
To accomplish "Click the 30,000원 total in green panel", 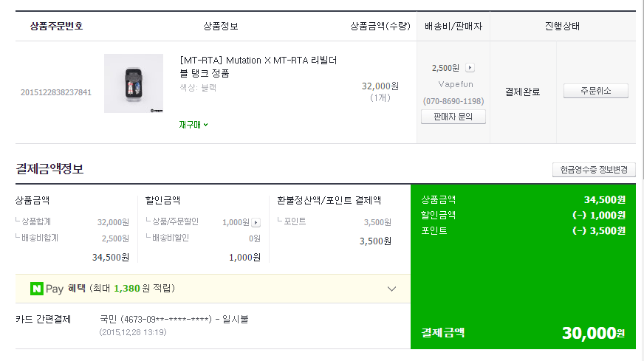I will pos(593,333).
